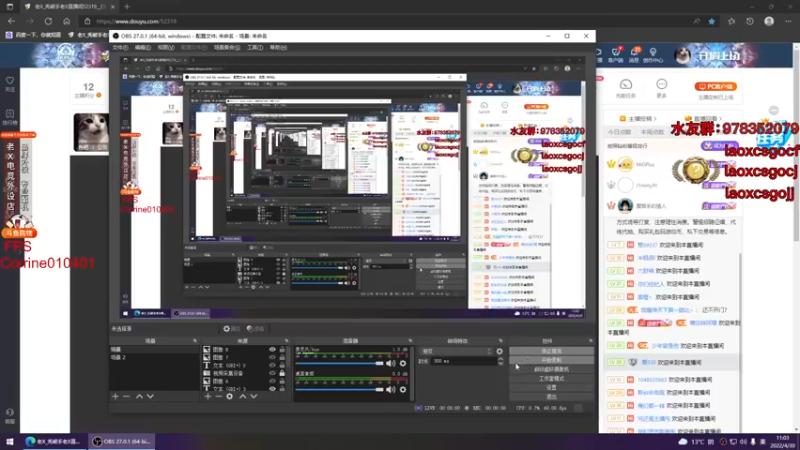
Task: Remove the selected source with minus icon
Action: click(218, 396)
